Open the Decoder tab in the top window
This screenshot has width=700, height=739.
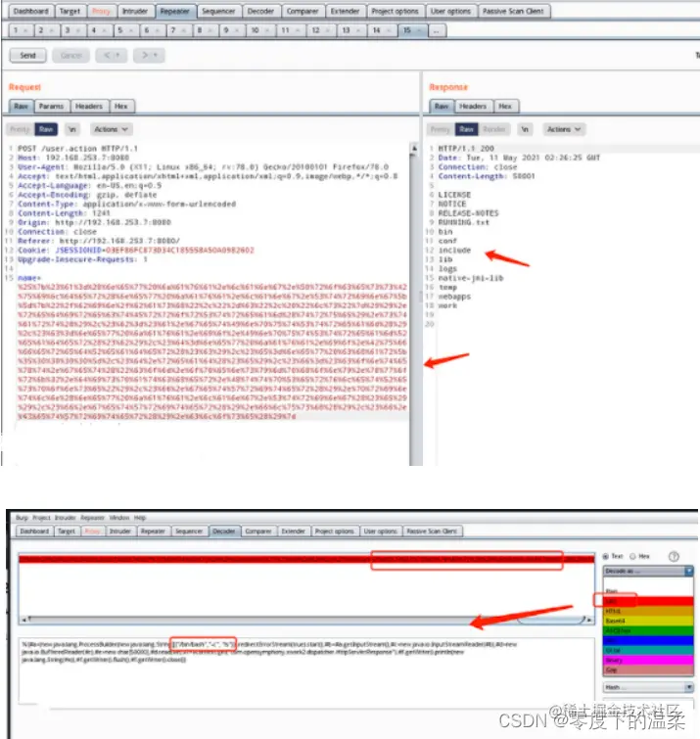pos(260,11)
